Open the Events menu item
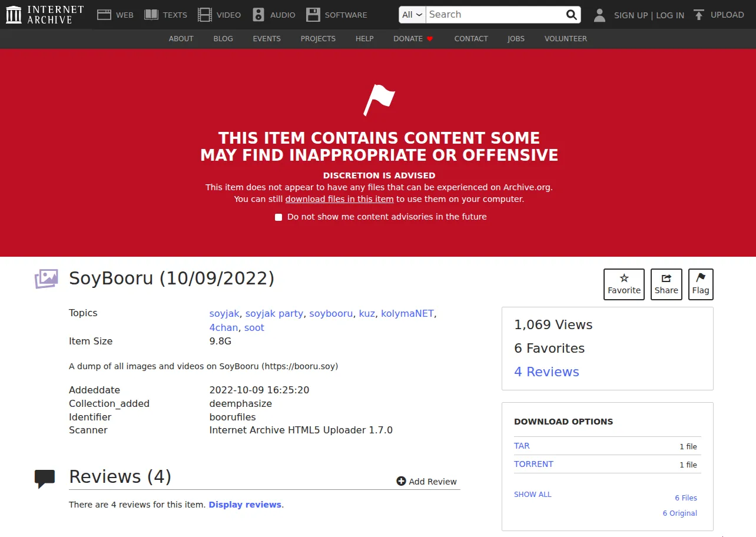The image size is (756, 537). coord(267,39)
